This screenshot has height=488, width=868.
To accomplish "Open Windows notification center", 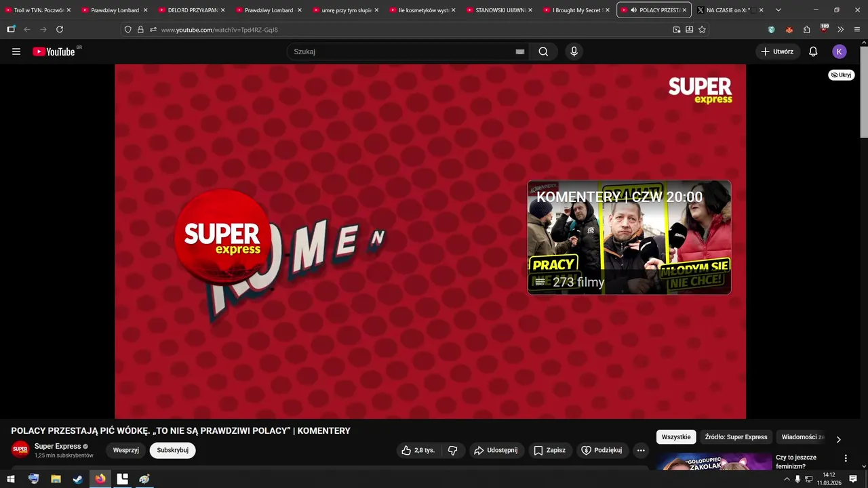I will [x=853, y=479].
